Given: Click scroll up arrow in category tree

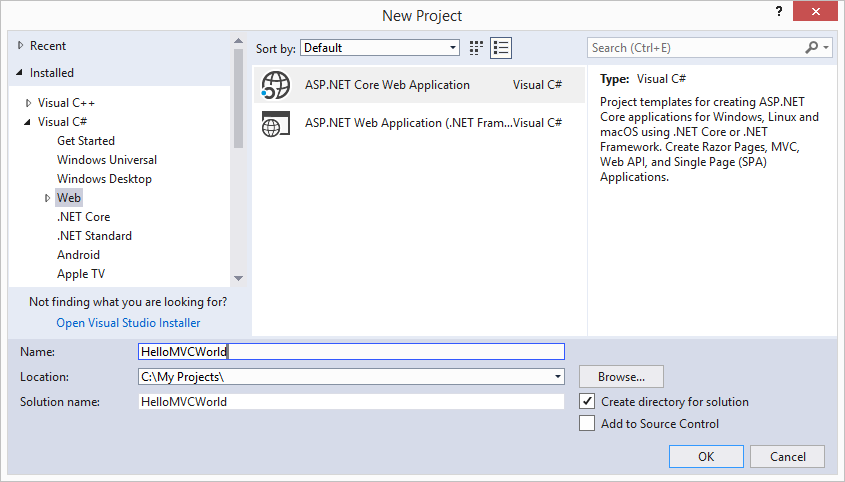Looking at the screenshot, I should click(238, 41).
